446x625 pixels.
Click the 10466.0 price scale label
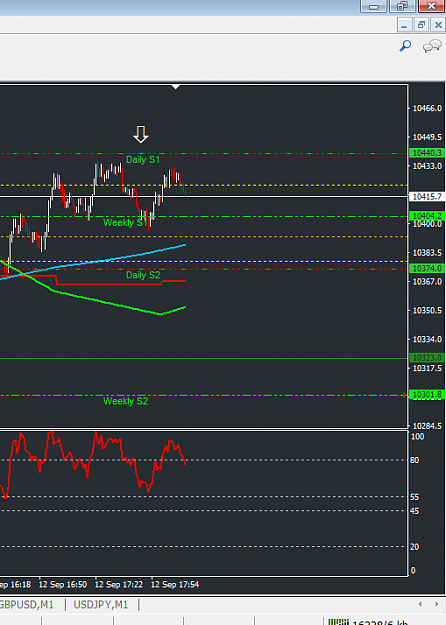pyautogui.click(x=427, y=108)
